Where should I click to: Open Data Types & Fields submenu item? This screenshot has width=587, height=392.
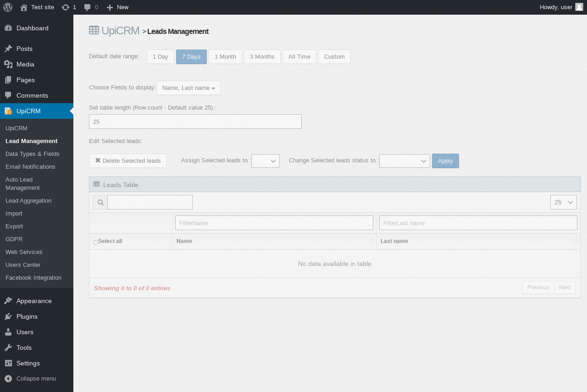point(33,154)
